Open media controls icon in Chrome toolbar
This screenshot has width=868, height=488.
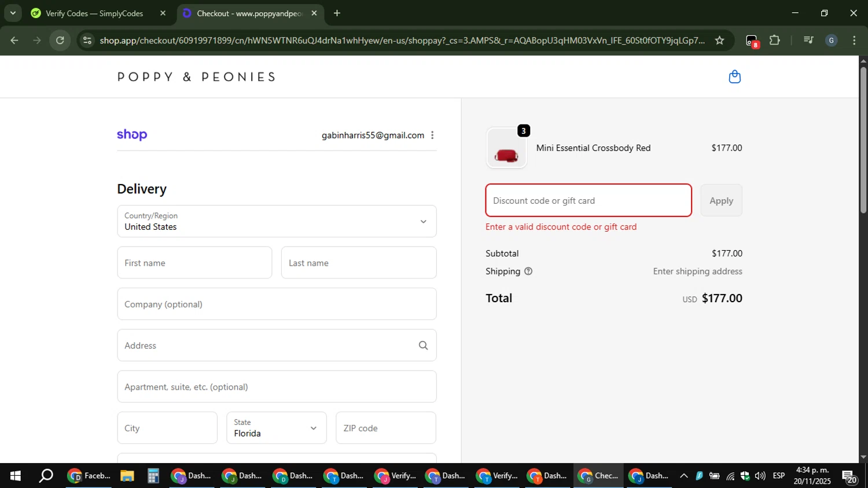click(x=808, y=41)
